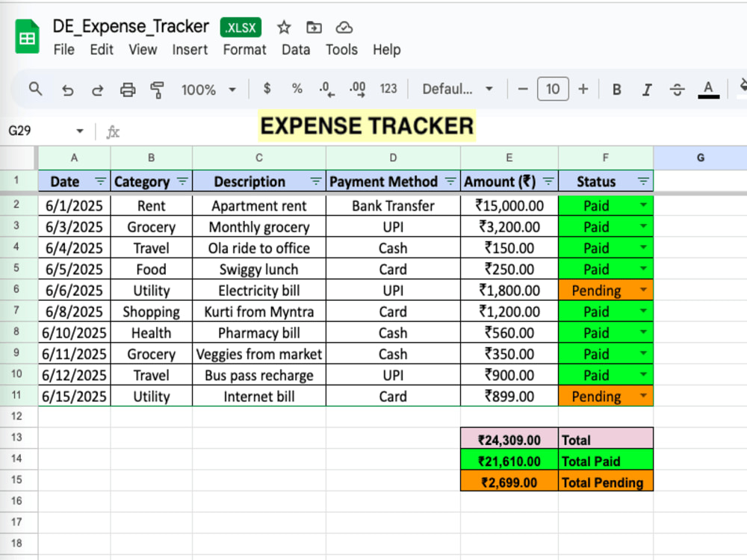
Task: Open the Payment Method filter icon
Action: click(x=450, y=181)
